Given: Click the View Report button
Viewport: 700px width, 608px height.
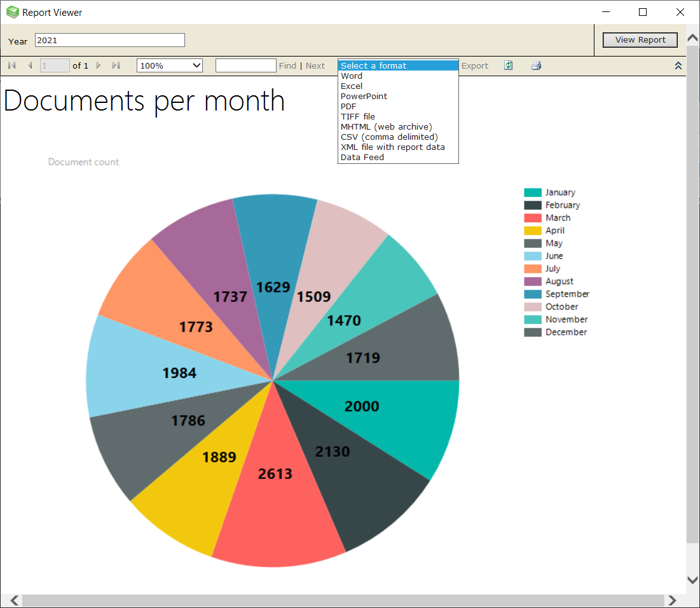Looking at the screenshot, I should coord(640,39).
